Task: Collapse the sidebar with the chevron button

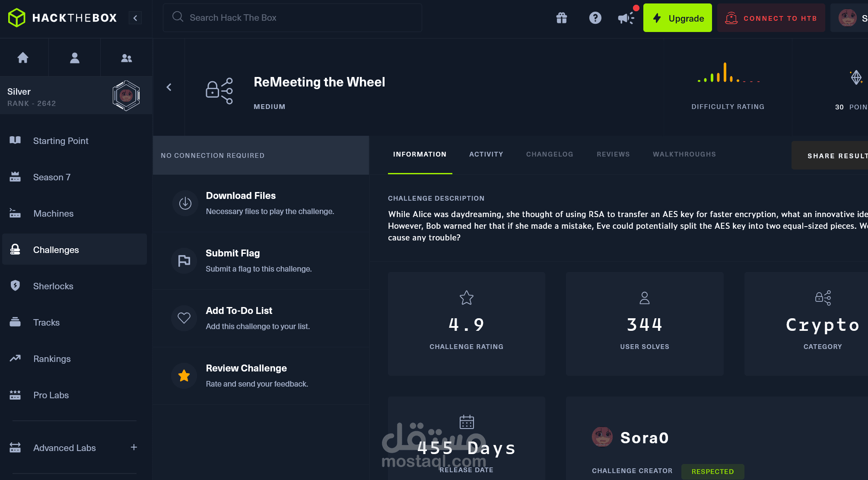Action: 135,18
